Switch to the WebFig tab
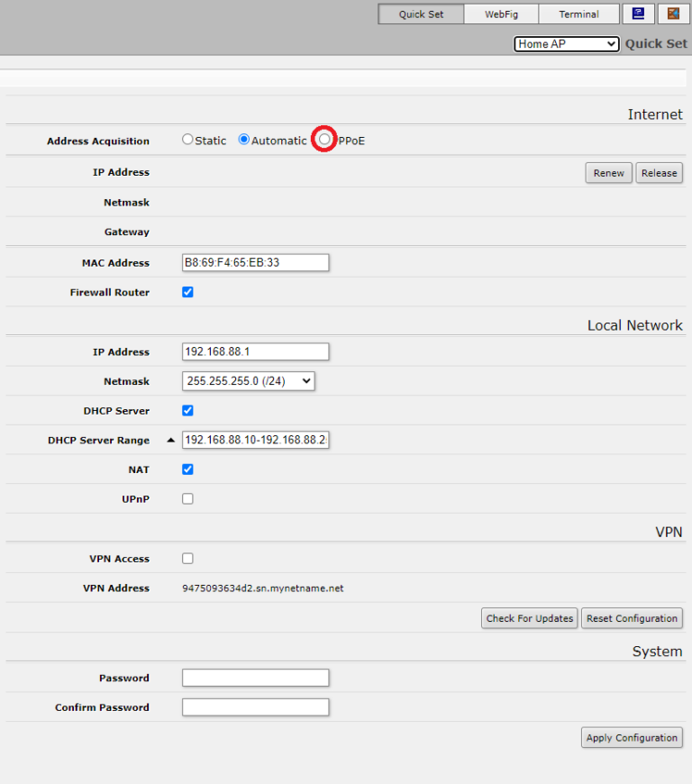692x784 pixels. tap(502, 14)
